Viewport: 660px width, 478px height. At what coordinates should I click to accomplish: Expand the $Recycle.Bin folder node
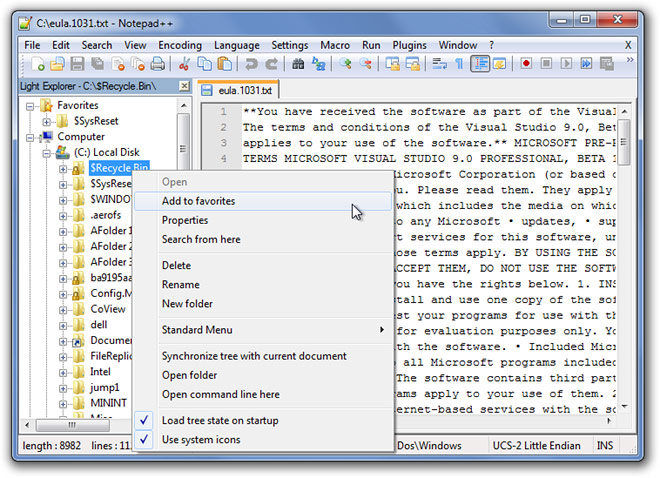63,169
